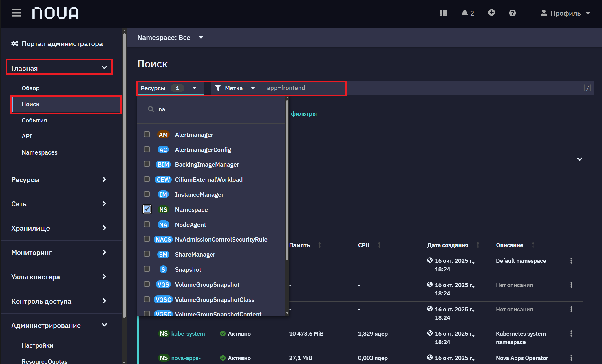Sort by CPU column arrows
This screenshot has height=364, width=602.
[379, 245]
